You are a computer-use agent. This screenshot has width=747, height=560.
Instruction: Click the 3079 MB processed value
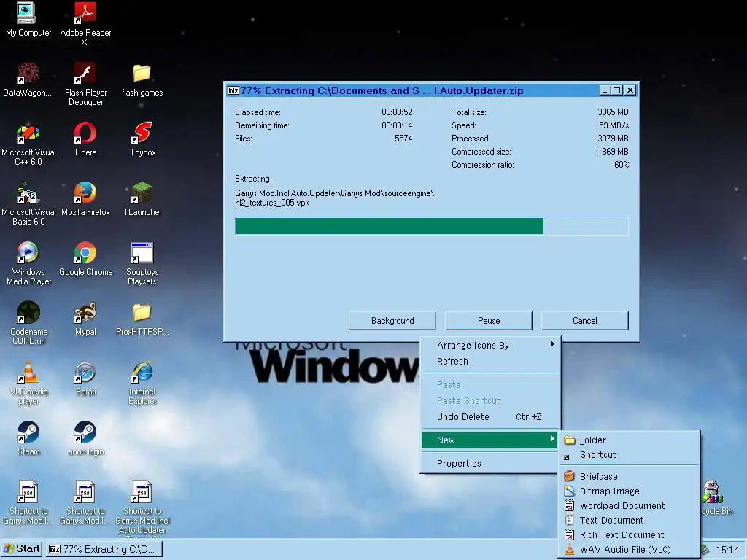[x=613, y=139]
